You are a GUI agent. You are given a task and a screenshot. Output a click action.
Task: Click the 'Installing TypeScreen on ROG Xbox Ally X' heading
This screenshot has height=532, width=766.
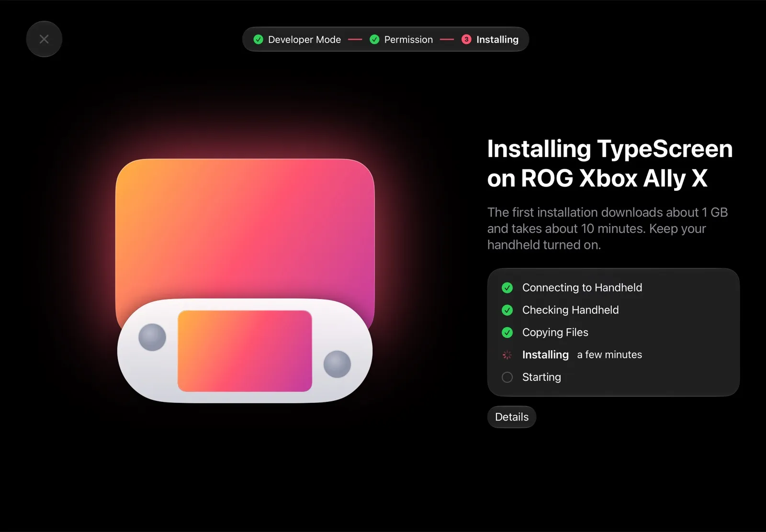click(x=610, y=164)
